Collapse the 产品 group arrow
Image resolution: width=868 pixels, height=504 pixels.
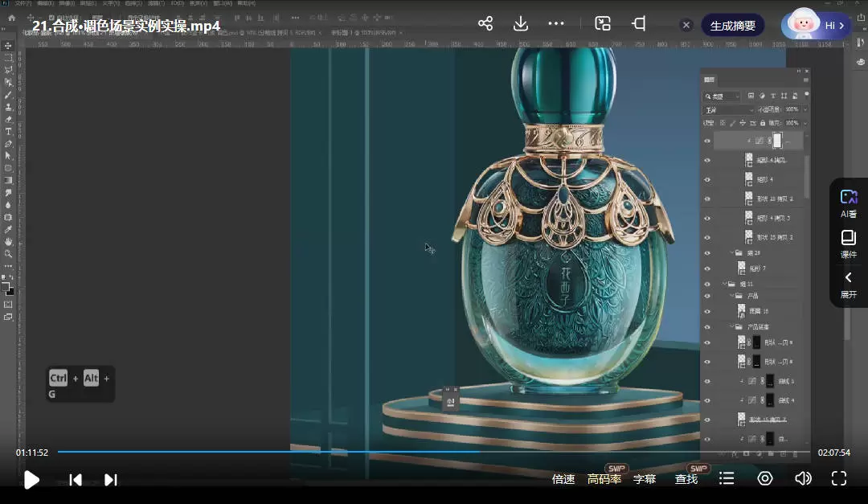point(731,296)
